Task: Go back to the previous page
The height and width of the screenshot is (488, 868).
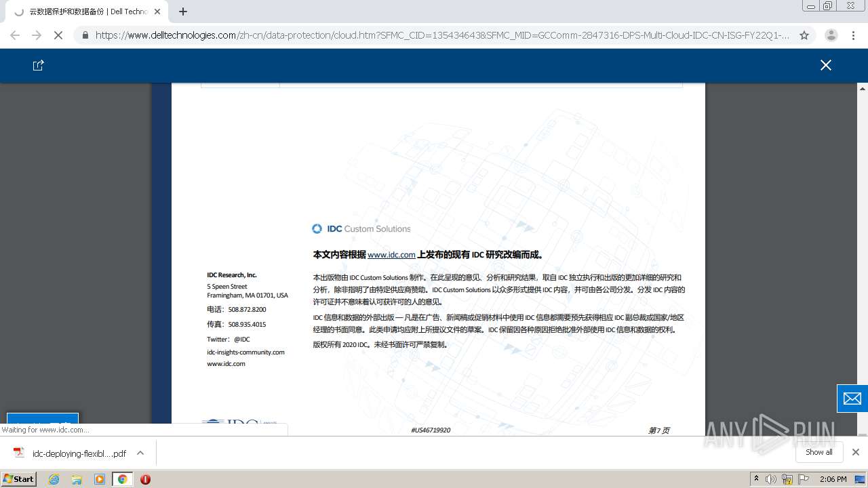Action: (15, 35)
